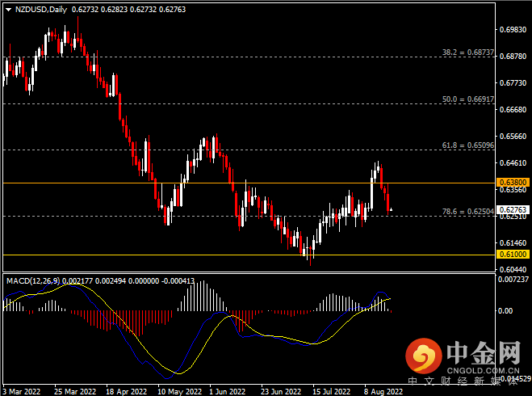Click the 1 Jun 2022 date label
Image resolution: width=532 pixels, height=396 pixels.
coord(228,392)
